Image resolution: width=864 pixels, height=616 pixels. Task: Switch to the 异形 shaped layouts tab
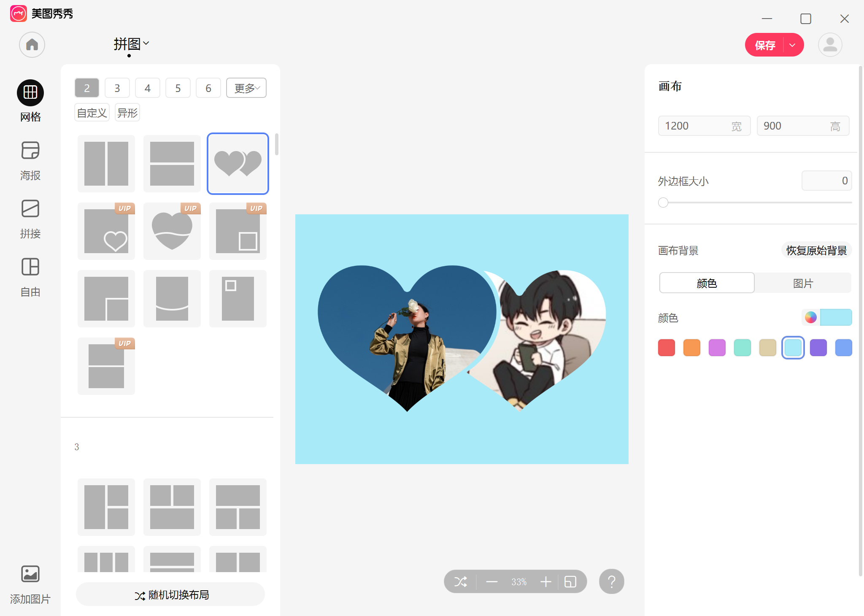coord(127,113)
